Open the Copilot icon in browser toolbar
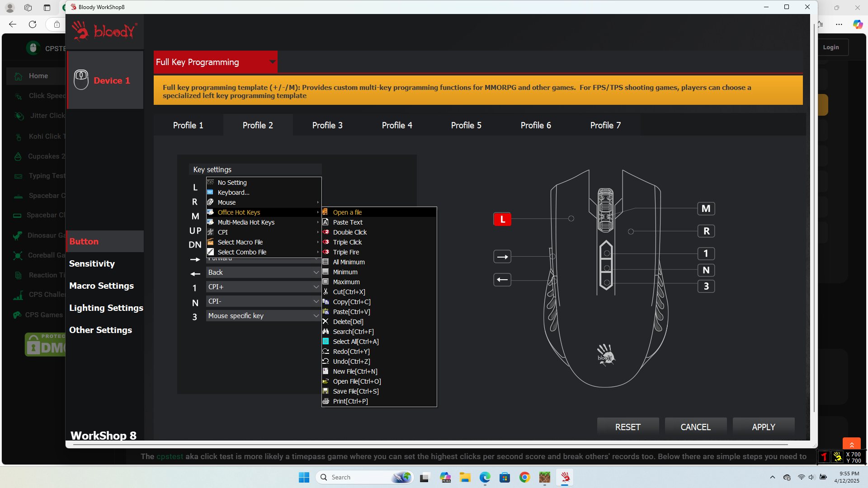Screen dimensions: 868x488 pos(858,24)
